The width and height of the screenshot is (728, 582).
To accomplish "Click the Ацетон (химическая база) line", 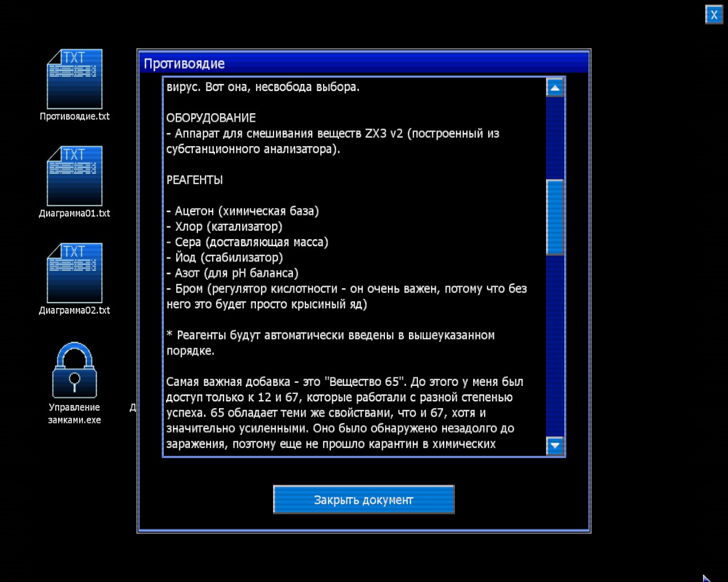I will pos(243,211).
